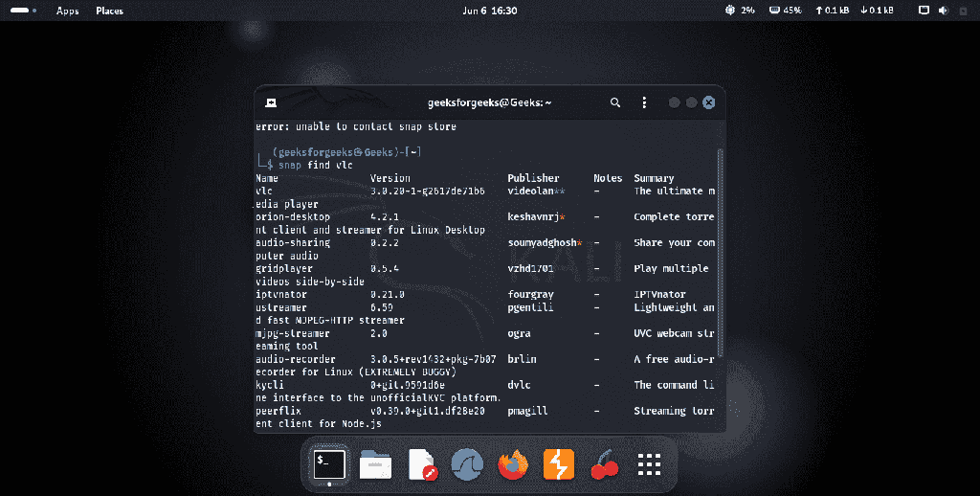Image resolution: width=980 pixels, height=496 pixels.
Task: Click the terminal vertical scrollbar
Action: point(720,254)
